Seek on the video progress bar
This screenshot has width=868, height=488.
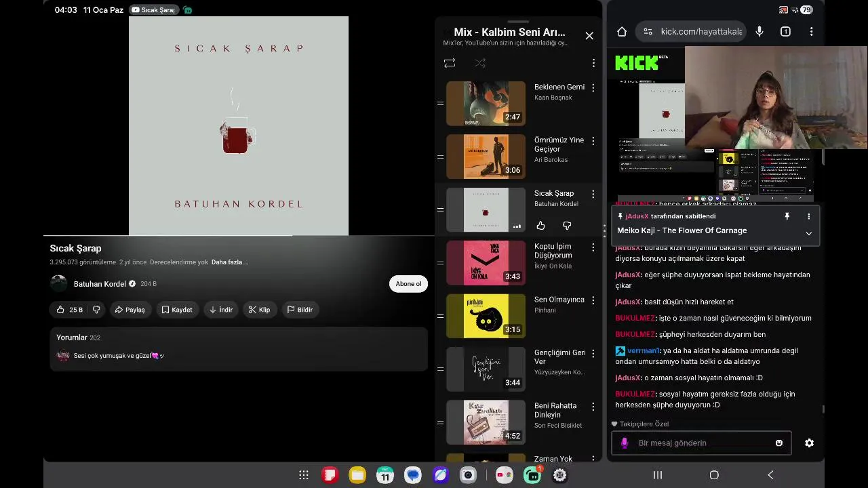pyautogui.click(x=239, y=235)
